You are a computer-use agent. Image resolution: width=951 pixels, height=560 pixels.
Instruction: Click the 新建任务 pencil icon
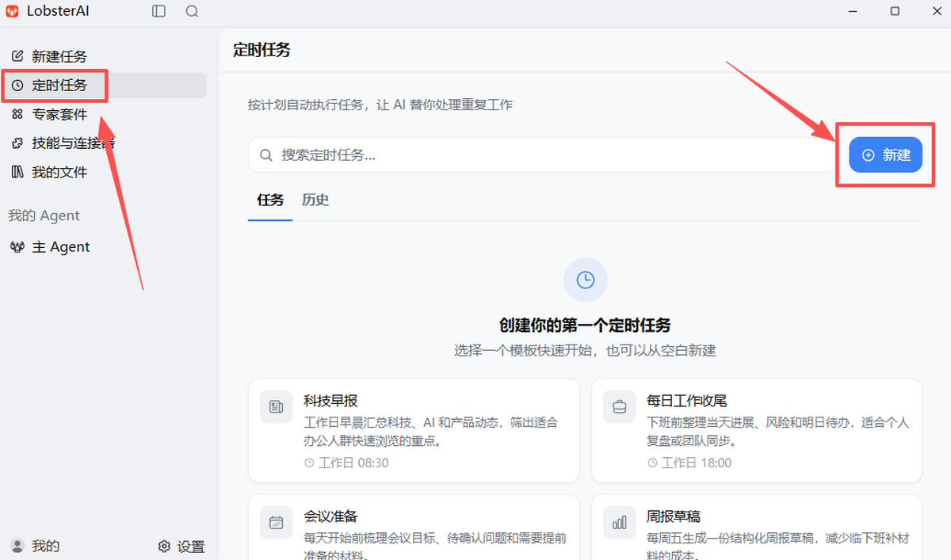(17, 56)
